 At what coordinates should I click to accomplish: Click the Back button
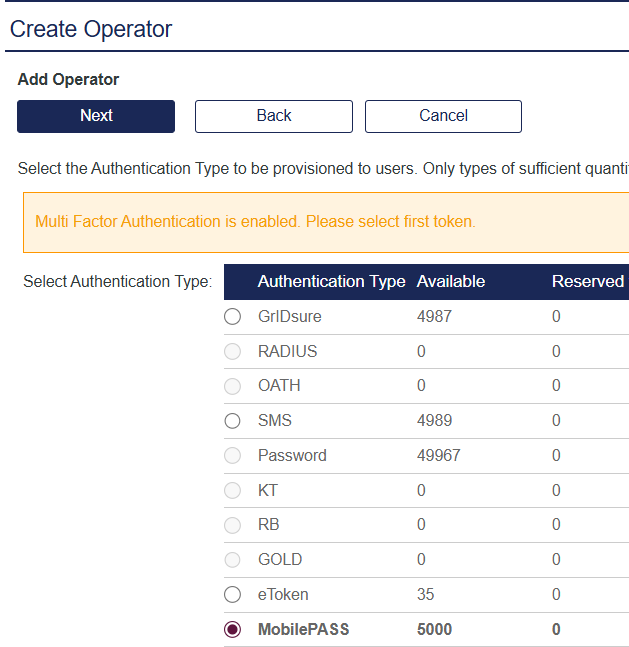pos(273,116)
